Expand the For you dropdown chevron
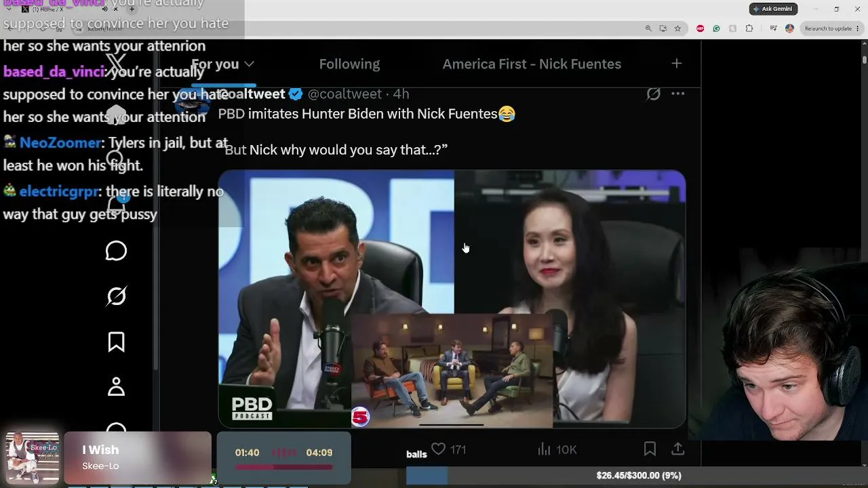 pos(249,64)
